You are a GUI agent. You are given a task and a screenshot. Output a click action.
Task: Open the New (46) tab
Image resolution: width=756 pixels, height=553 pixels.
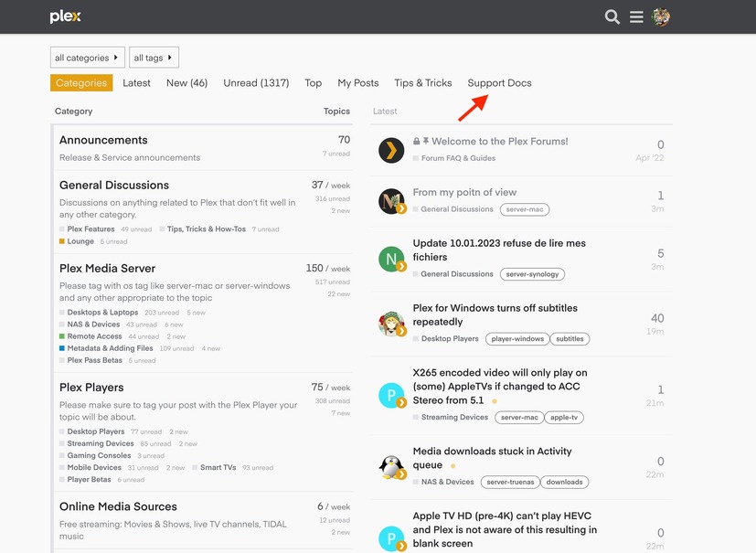[x=187, y=83]
